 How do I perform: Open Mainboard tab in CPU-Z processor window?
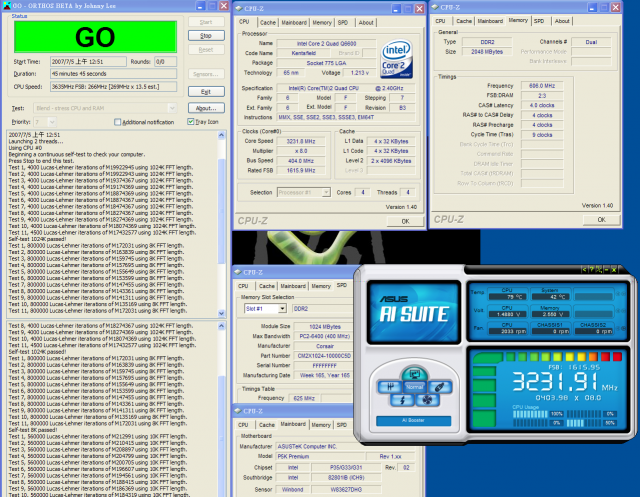tap(294, 22)
